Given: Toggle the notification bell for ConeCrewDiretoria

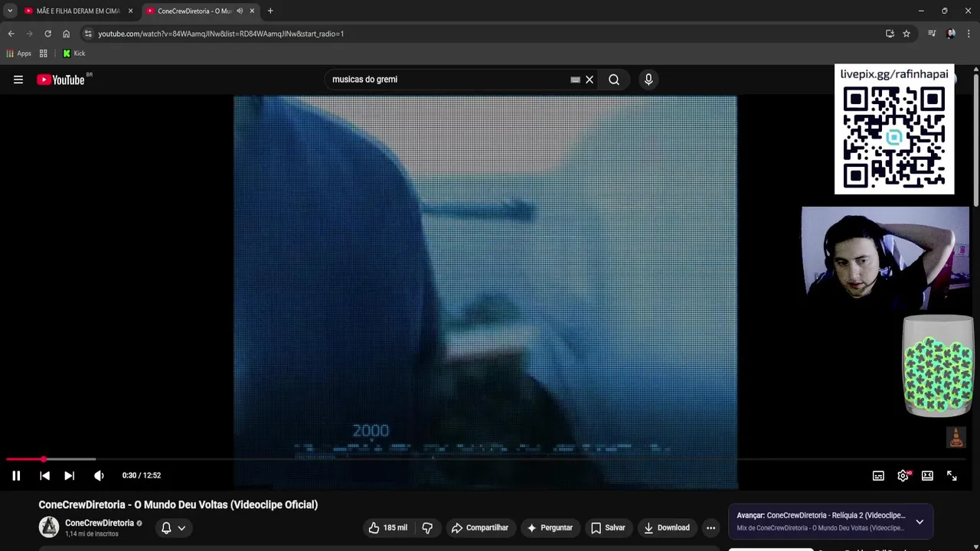Looking at the screenshot, I should (166, 527).
